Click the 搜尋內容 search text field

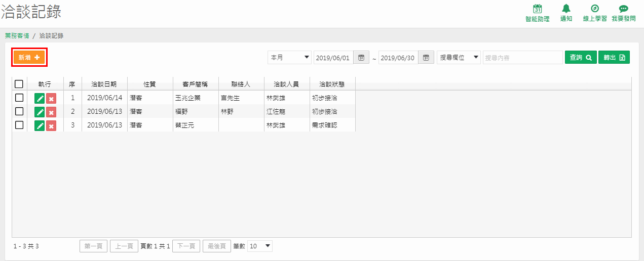pos(523,58)
